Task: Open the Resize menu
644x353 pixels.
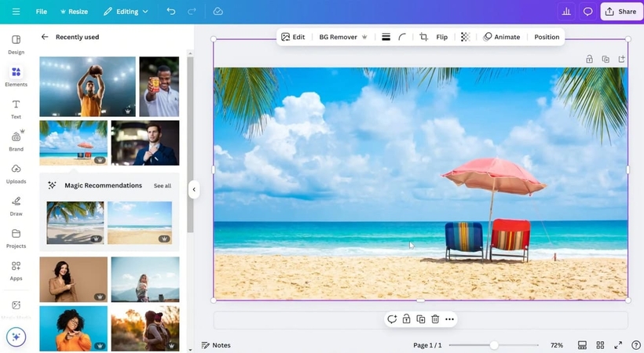Action: point(74,12)
